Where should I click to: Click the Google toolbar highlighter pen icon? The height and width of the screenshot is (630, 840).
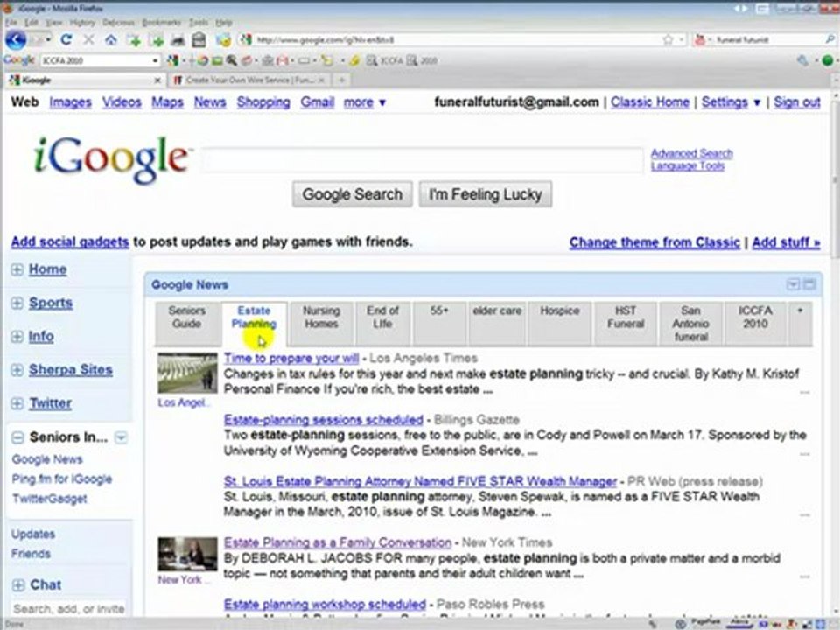click(354, 60)
